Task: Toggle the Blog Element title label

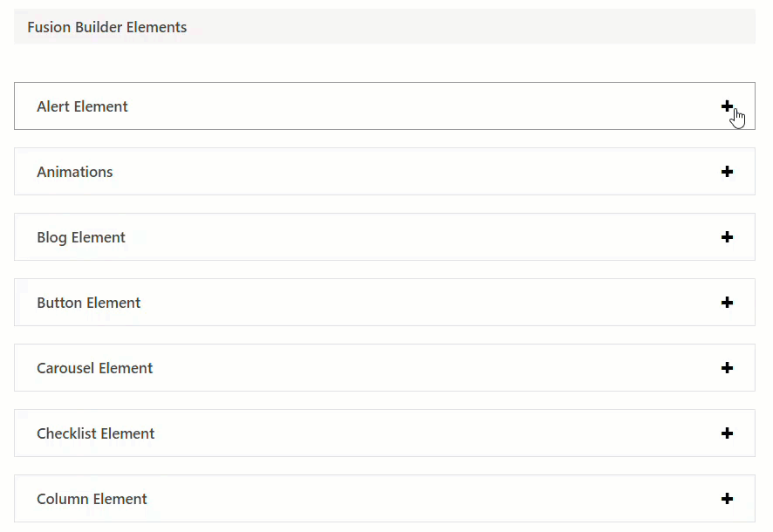Action: coord(81,237)
